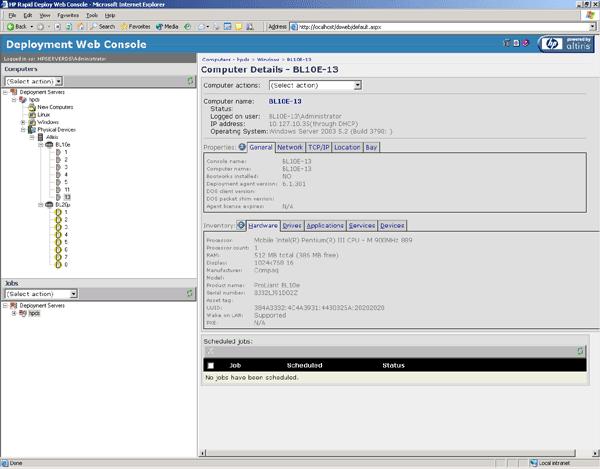Collapse the BL20p enclosure node
600x469 pixels.
click(x=41, y=205)
